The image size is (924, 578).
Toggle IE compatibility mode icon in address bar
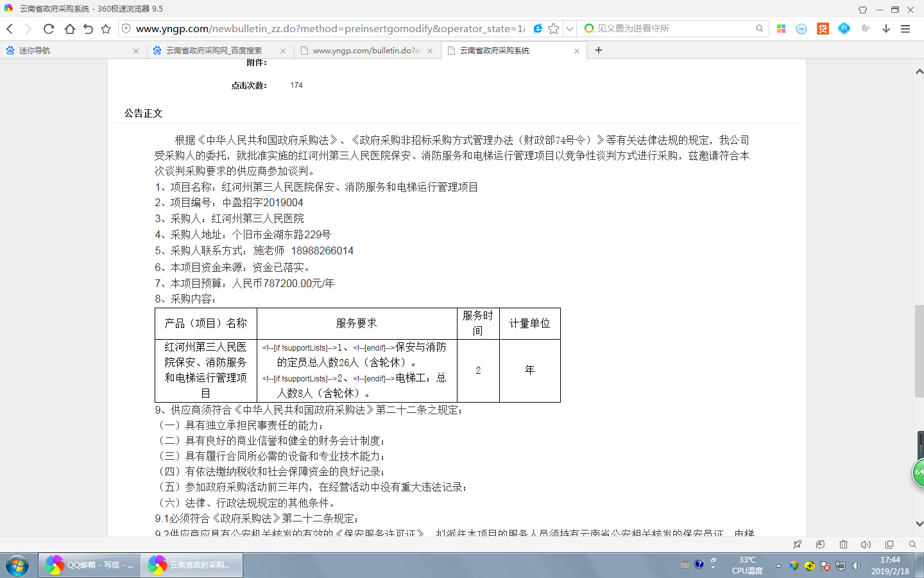click(x=538, y=29)
